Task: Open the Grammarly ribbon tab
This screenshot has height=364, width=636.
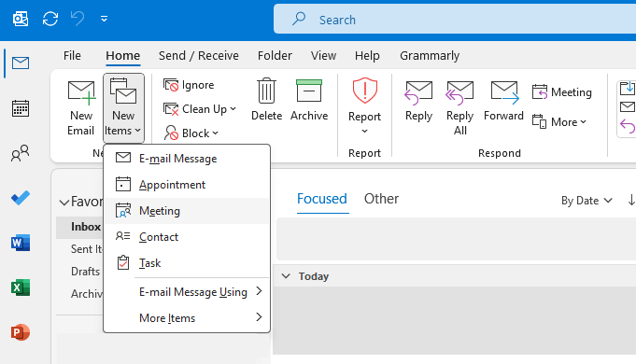Action: [430, 55]
